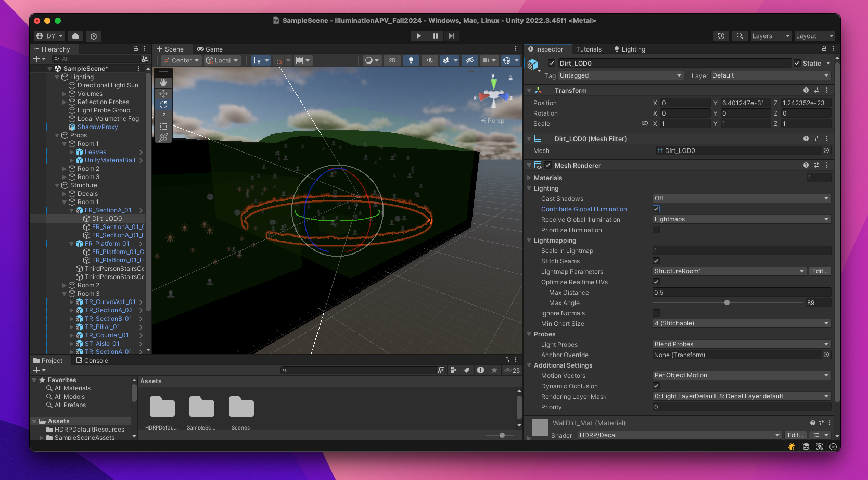The image size is (868, 480).
Task: Expand the Materials foldout
Action: point(529,178)
